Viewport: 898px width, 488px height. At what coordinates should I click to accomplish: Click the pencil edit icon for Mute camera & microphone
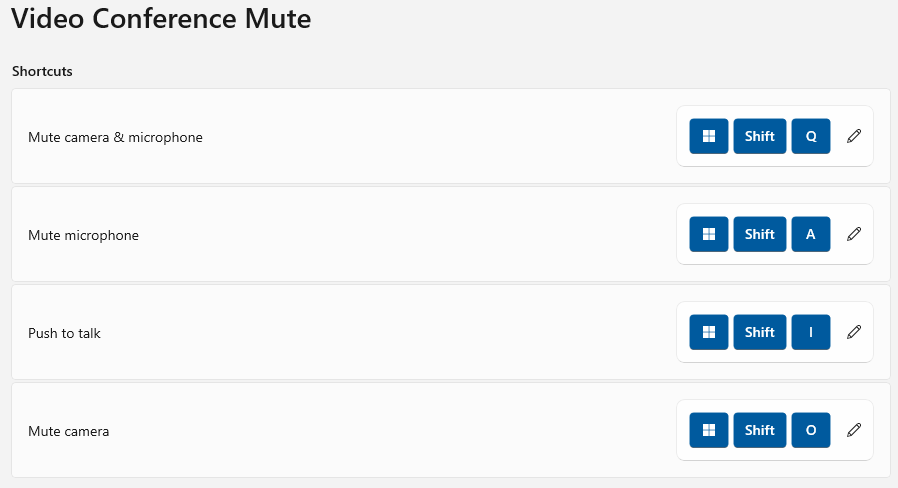(x=853, y=136)
